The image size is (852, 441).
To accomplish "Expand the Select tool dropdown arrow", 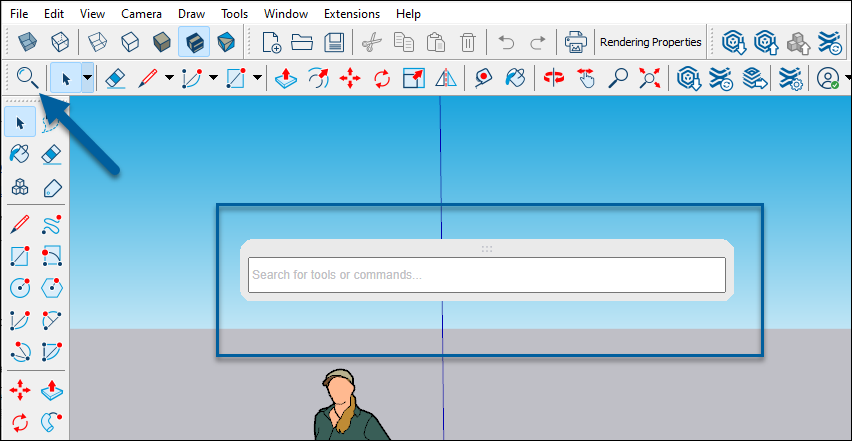I will tap(88, 77).
